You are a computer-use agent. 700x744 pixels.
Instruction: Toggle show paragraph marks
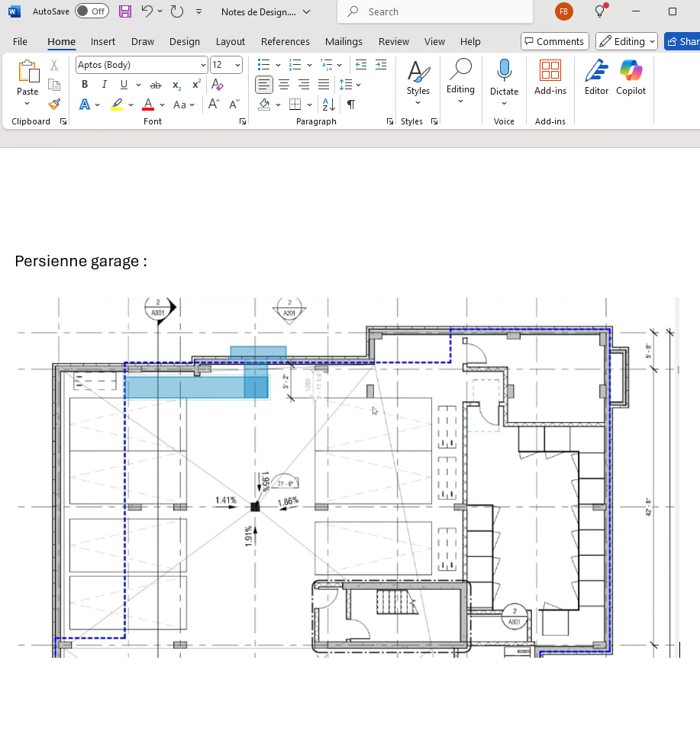pyautogui.click(x=351, y=105)
